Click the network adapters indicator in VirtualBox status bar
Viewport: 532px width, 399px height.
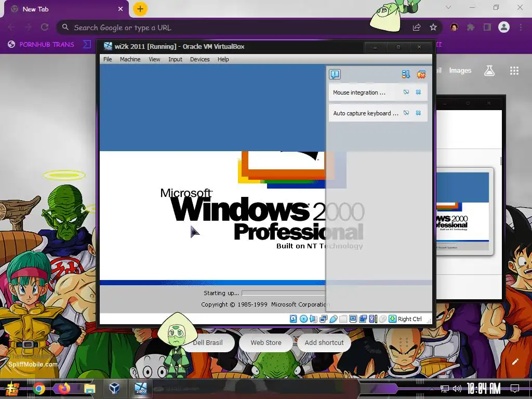pos(323,319)
